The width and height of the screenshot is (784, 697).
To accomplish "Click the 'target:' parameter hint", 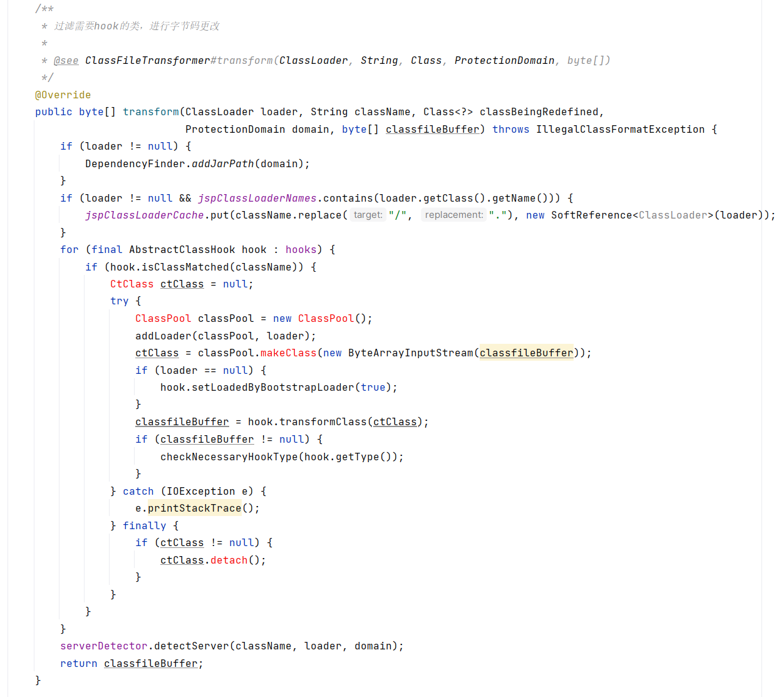I will pos(368,215).
